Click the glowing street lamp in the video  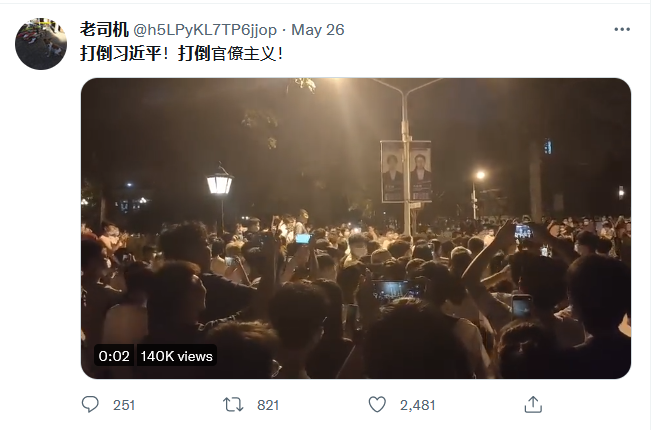219,183
